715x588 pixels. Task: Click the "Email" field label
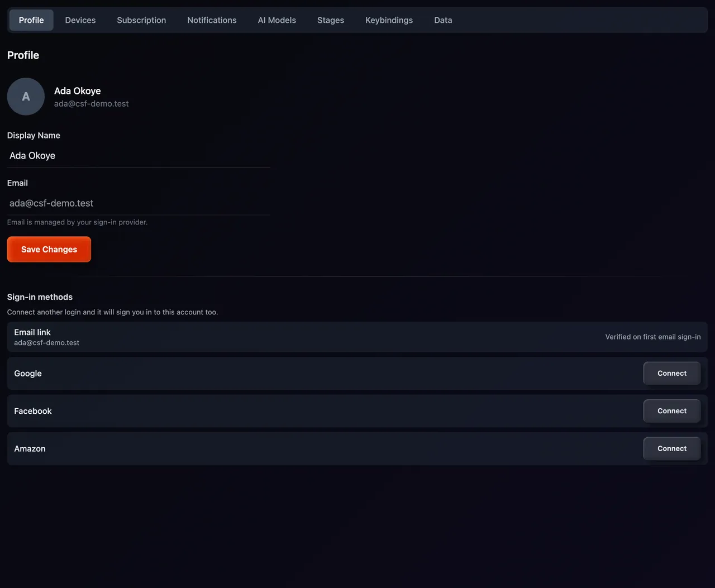17,183
